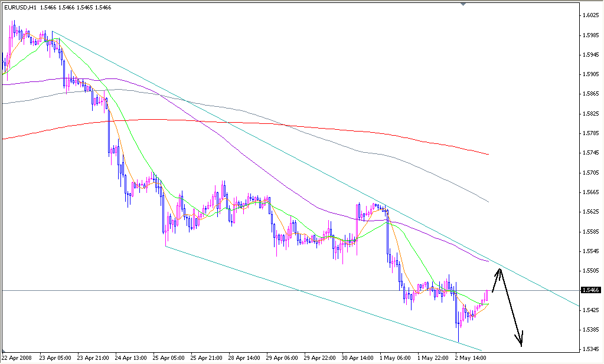The height and width of the screenshot is (364, 604).
Task: Click the 1 May 06:00 time label
Action: click(395, 358)
